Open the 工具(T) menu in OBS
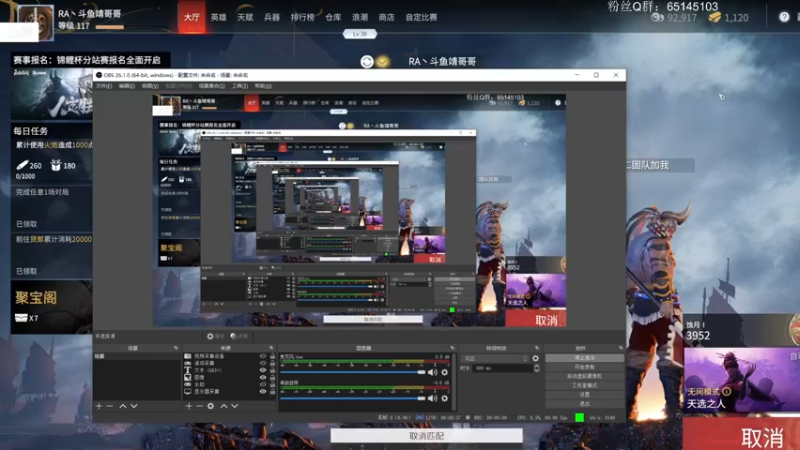The width and height of the screenshot is (800, 450). (x=240, y=86)
